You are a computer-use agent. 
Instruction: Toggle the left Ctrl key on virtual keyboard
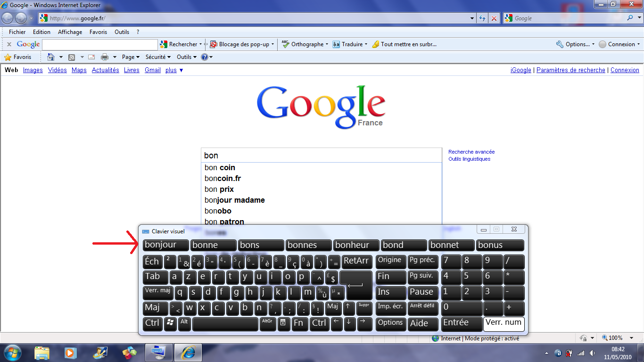point(152,324)
